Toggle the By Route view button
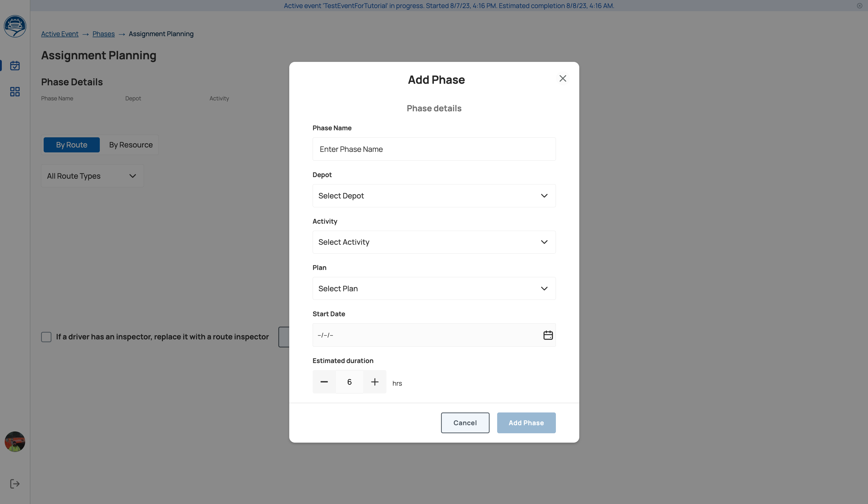This screenshot has width=868, height=504. pyautogui.click(x=71, y=145)
